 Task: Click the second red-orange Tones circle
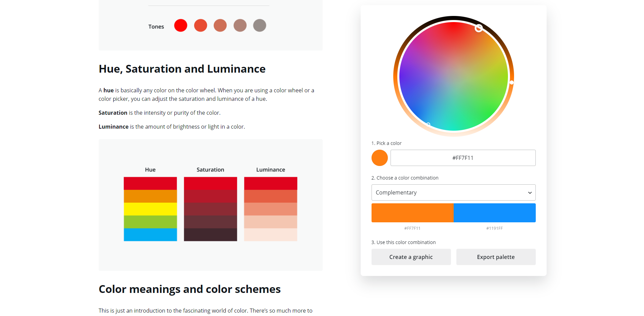[x=201, y=25]
